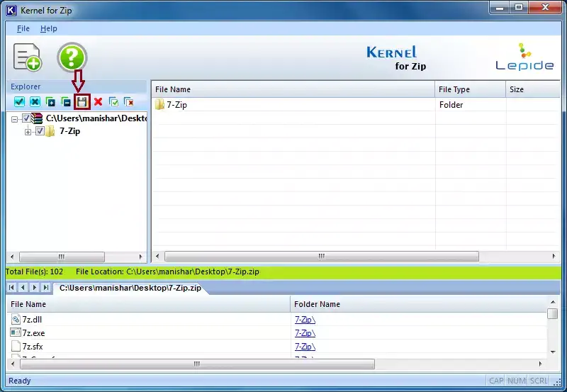The height and width of the screenshot is (392, 567).
Task: Click the NUM indicator in status bar
Action: click(x=517, y=381)
